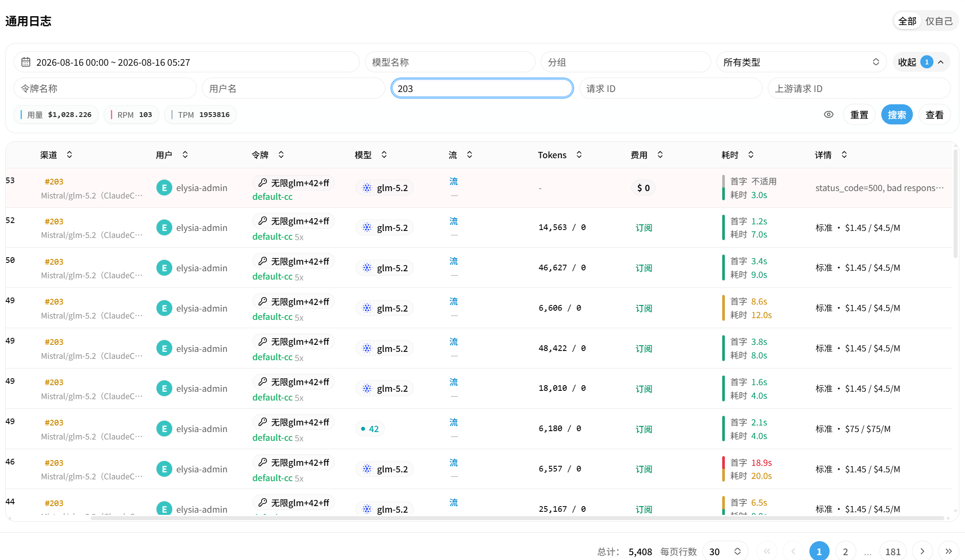Click the 48,422 / 0 tokens value

[562, 348]
